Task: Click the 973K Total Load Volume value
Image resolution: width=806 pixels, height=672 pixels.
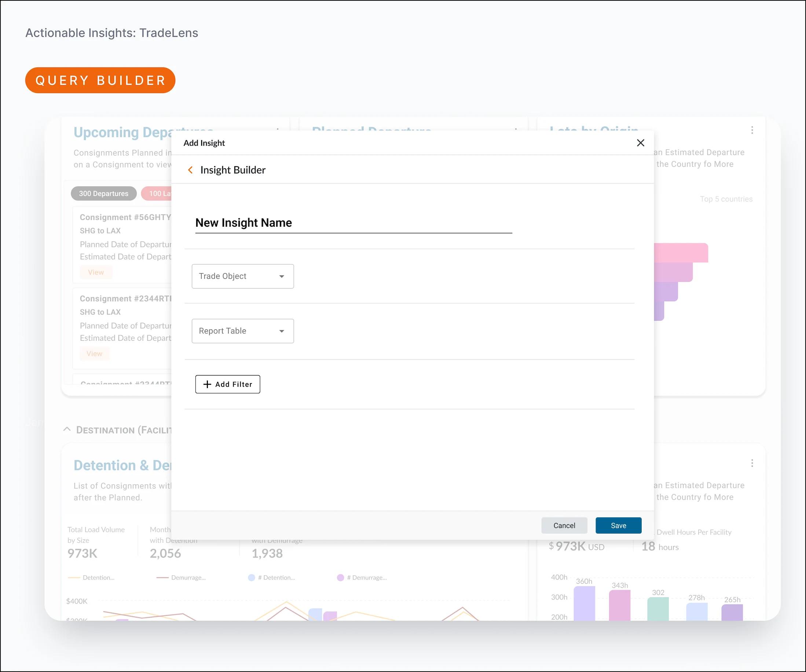Action: (x=83, y=554)
